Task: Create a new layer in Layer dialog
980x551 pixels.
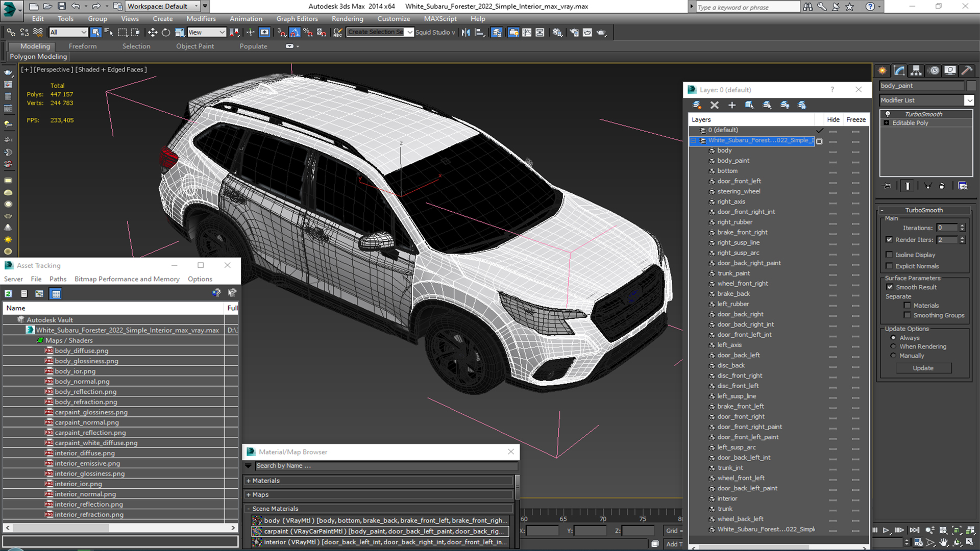Action: pyautogui.click(x=697, y=105)
